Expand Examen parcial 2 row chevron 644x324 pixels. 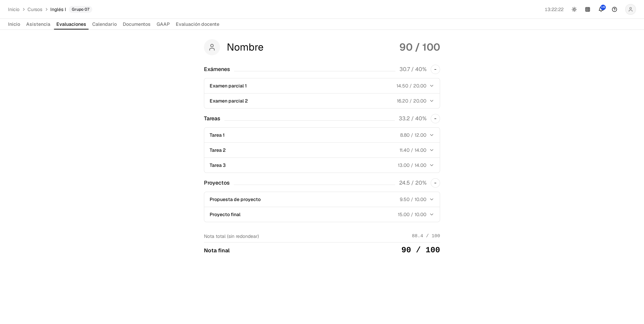[432, 101]
